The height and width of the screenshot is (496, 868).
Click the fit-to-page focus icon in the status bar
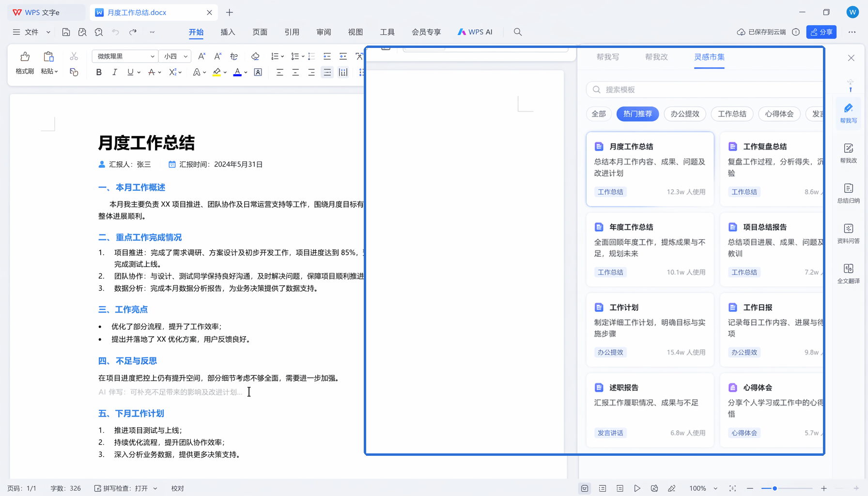click(732, 488)
